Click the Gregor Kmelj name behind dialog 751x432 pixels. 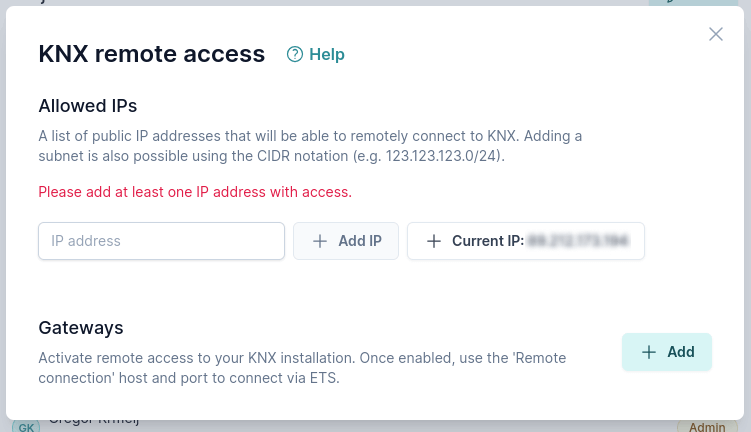93,422
